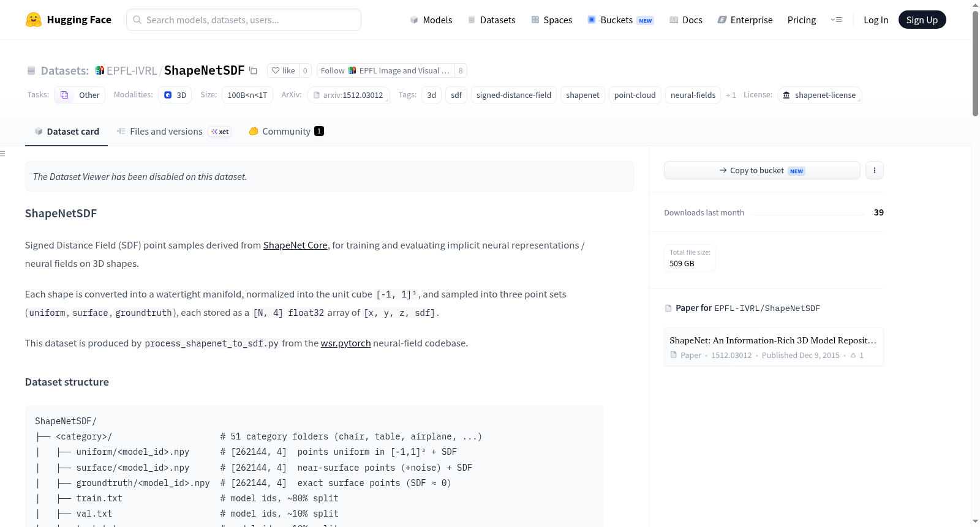The height and width of the screenshot is (527, 980).
Task: Click the Other task tag icon
Action: pyautogui.click(x=64, y=95)
